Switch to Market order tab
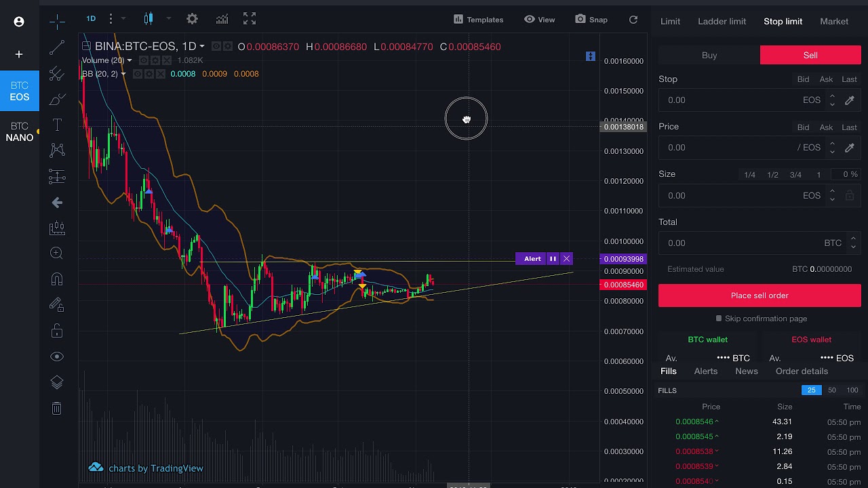 [834, 21]
